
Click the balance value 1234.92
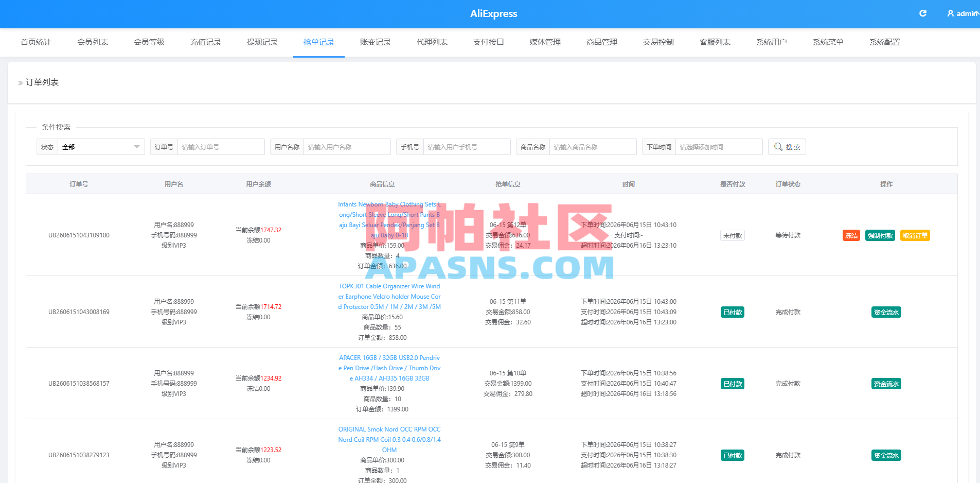[x=271, y=378]
